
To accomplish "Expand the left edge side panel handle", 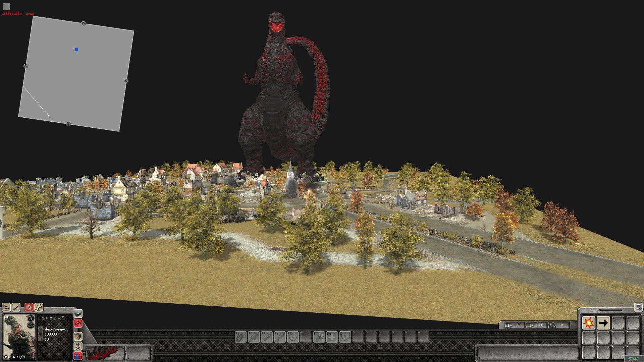I will pyautogui.click(x=1, y=223).
